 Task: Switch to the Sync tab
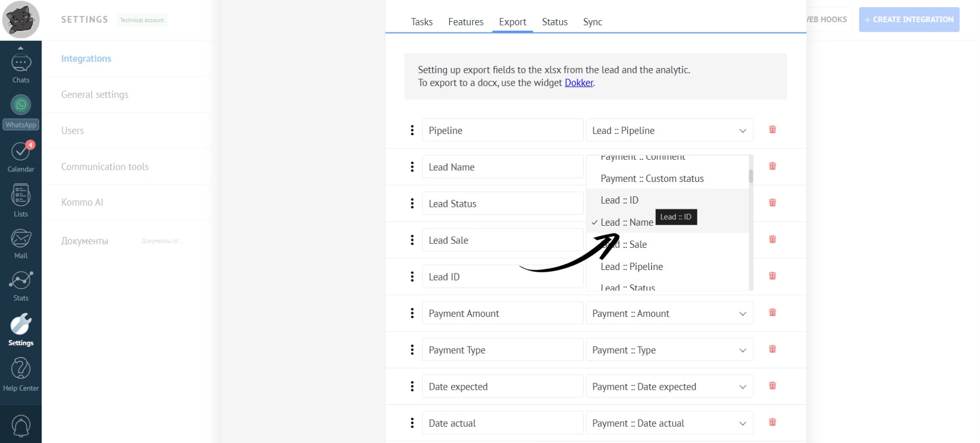point(592,22)
